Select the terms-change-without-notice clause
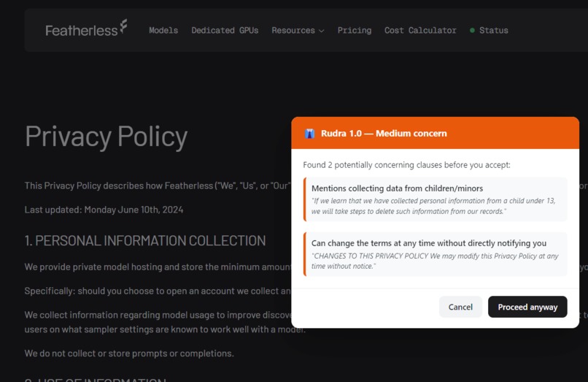 (x=435, y=254)
